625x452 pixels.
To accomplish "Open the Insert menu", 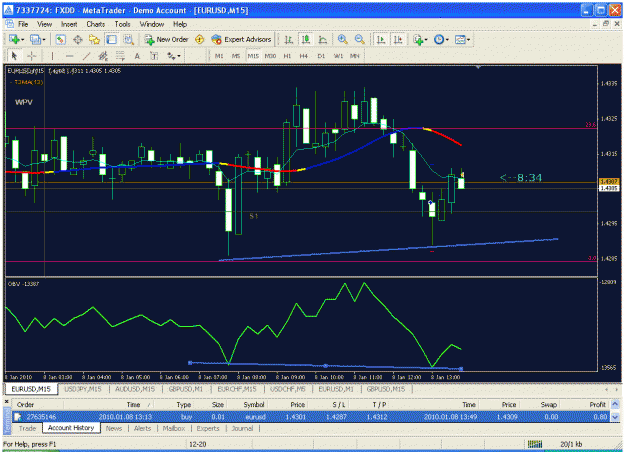I will (x=69, y=24).
